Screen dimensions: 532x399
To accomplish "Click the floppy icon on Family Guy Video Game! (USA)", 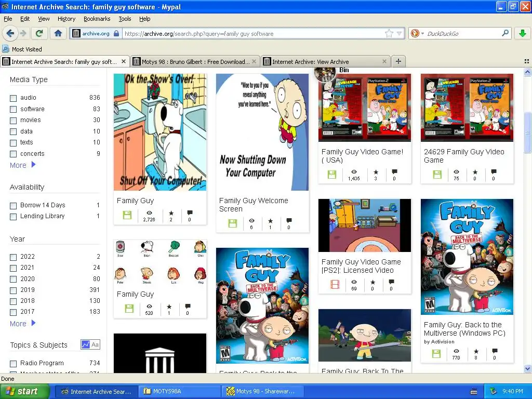I will (332, 175).
